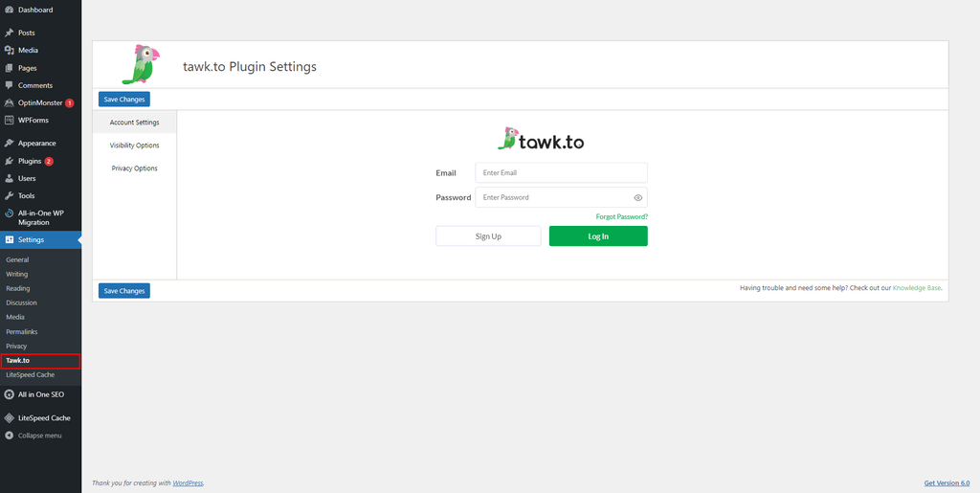
Task: Switch to Privacy Options tab
Action: click(x=134, y=168)
